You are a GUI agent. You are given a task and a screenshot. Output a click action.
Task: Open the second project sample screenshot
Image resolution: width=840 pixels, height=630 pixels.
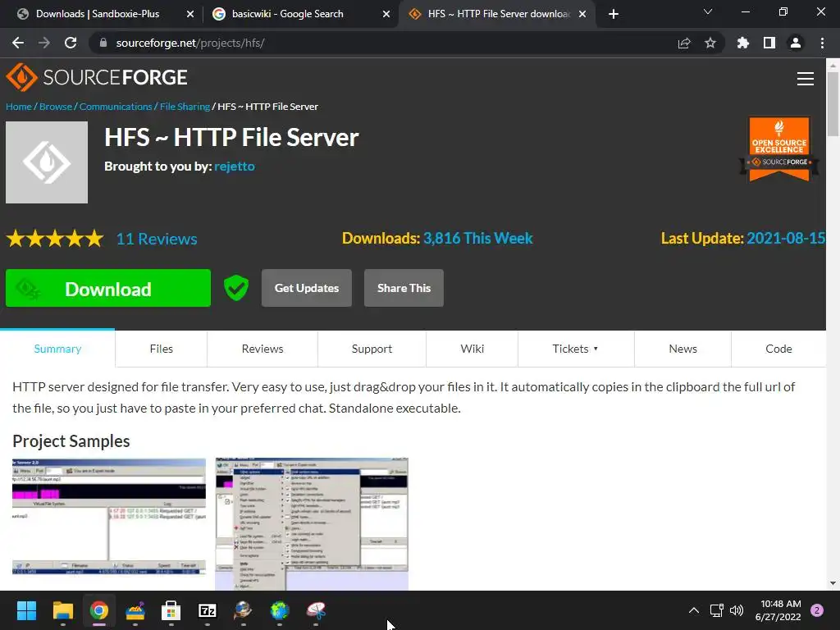(x=312, y=524)
